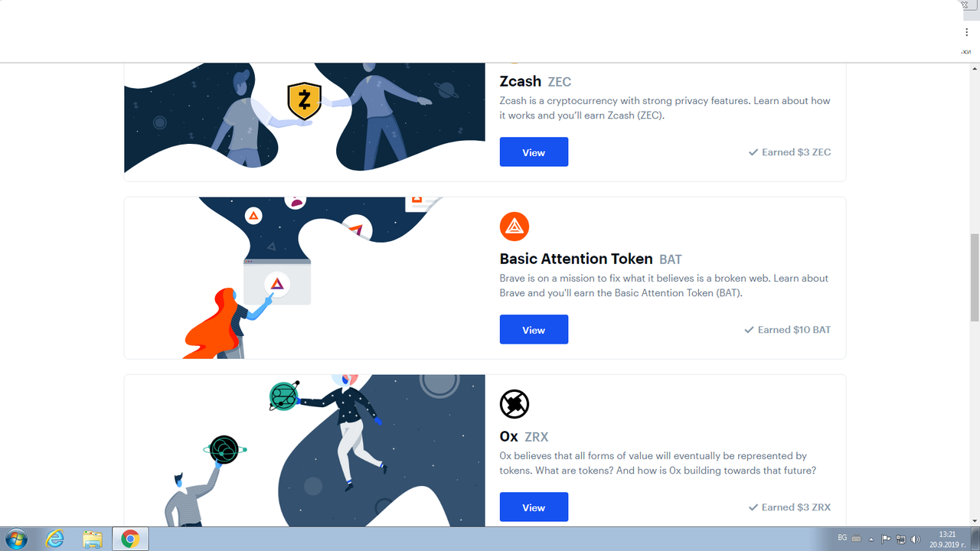The width and height of the screenshot is (980, 551).
Task: Click the Chrome icon in the taskbar
Action: [130, 539]
